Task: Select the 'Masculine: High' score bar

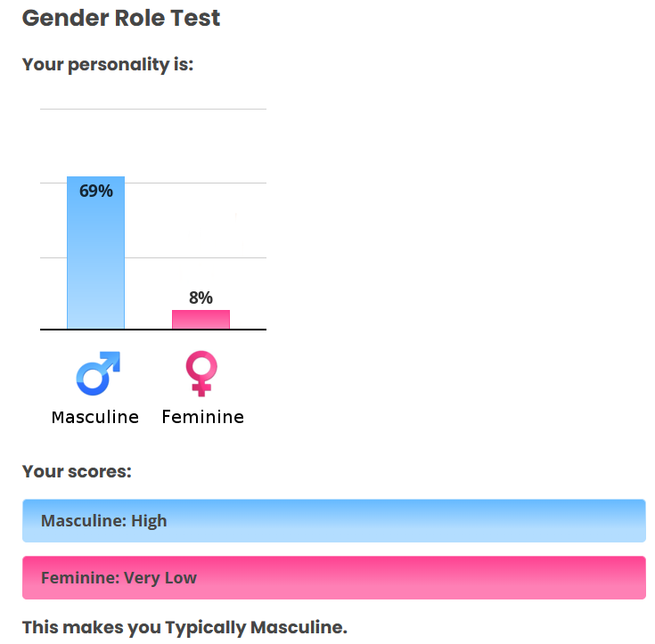Action: [x=333, y=521]
